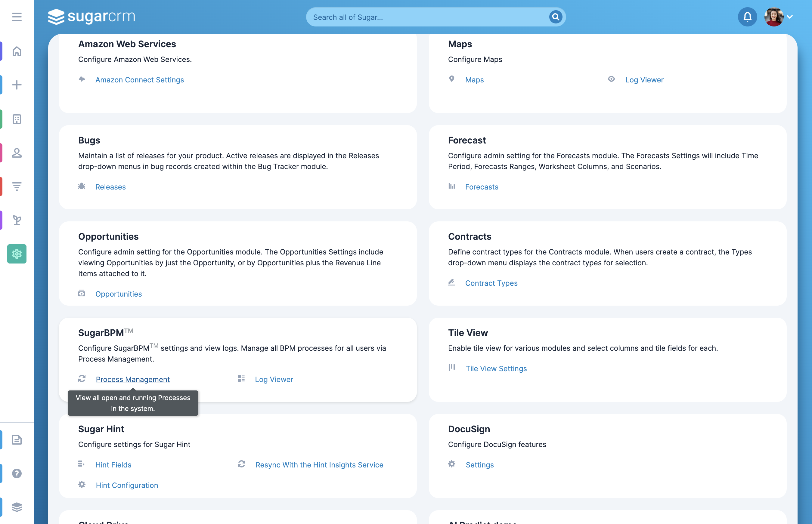Open the Forecasts link
This screenshot has width=812, height=524.
click(x=482, y=187)
